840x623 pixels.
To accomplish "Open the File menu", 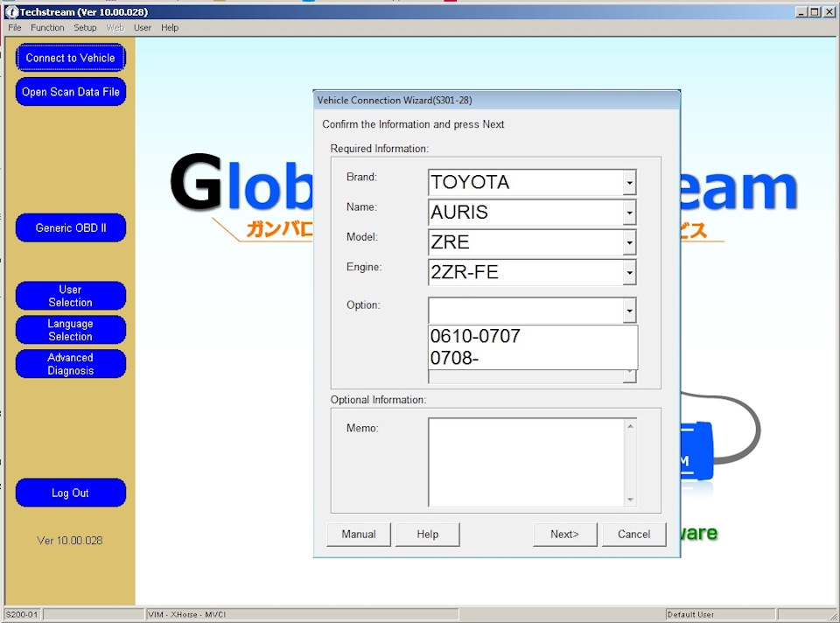I will [x=15, y=27].
